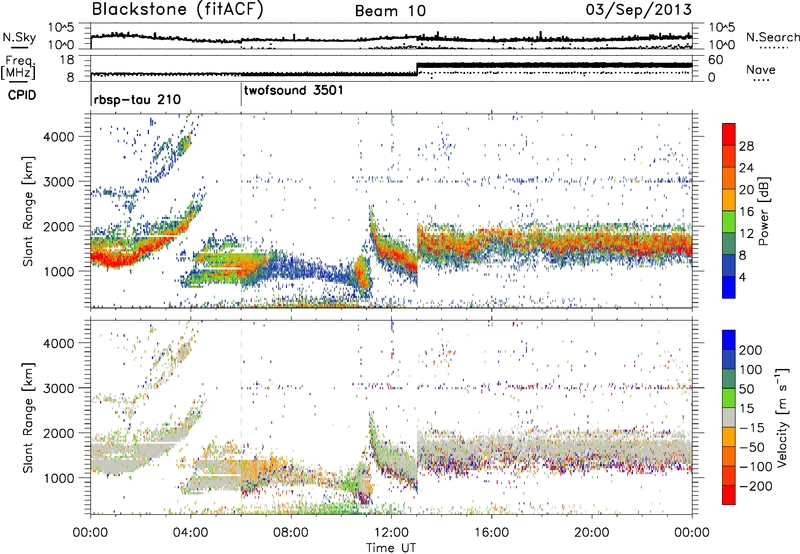Viewport: 800px width, 554px height.
Task: Click the "18" frequency axis tick label
Action: pos(68,60)
